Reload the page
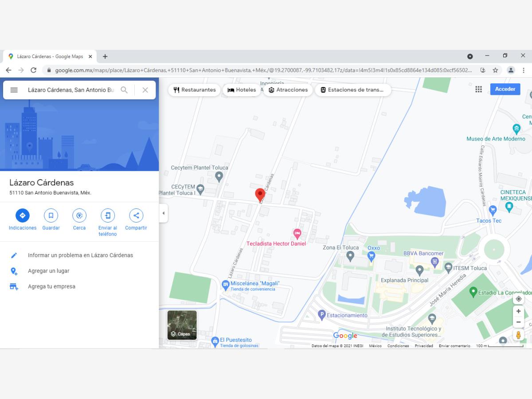 [33, 70]
